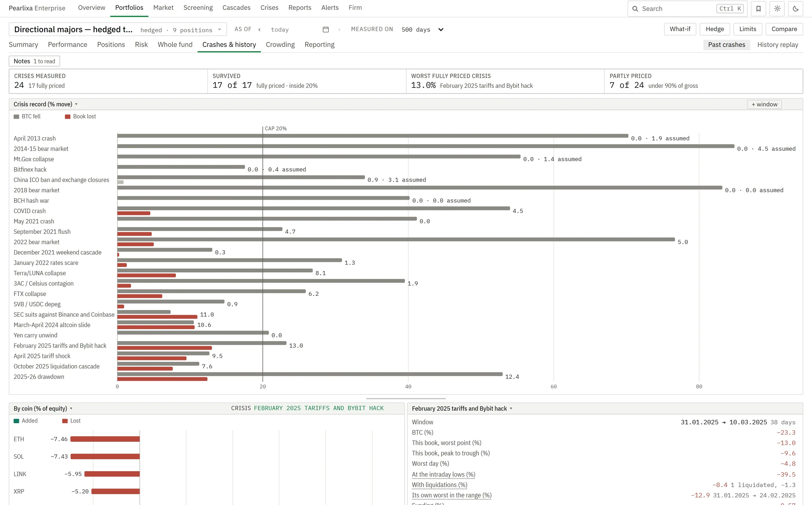Open With liquidations (%) link
Screen dimensions: 812x505
click(439, 485)
